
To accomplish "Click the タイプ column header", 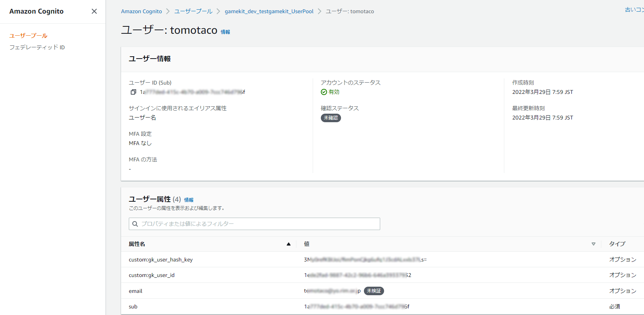I will pos(617,244).
